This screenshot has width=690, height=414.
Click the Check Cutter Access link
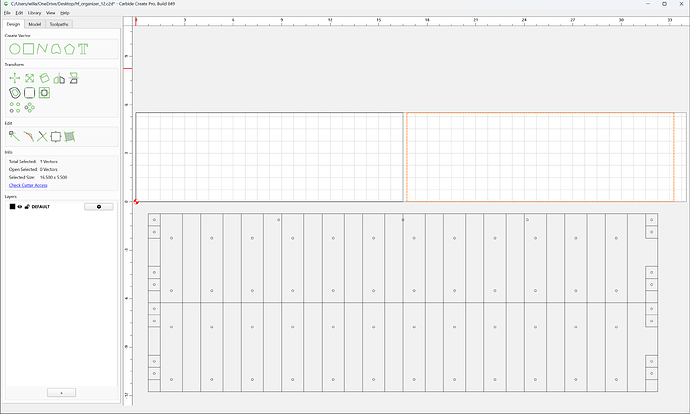tap(28, 185)
